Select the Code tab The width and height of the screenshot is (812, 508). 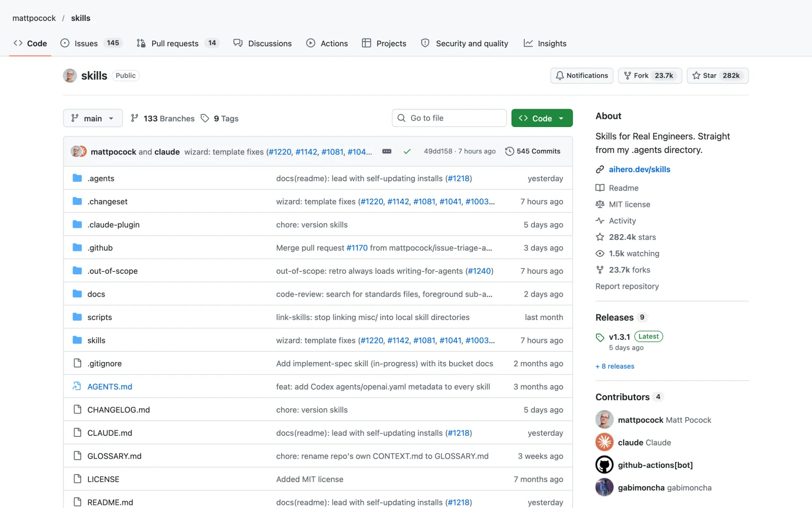point(30,43)
